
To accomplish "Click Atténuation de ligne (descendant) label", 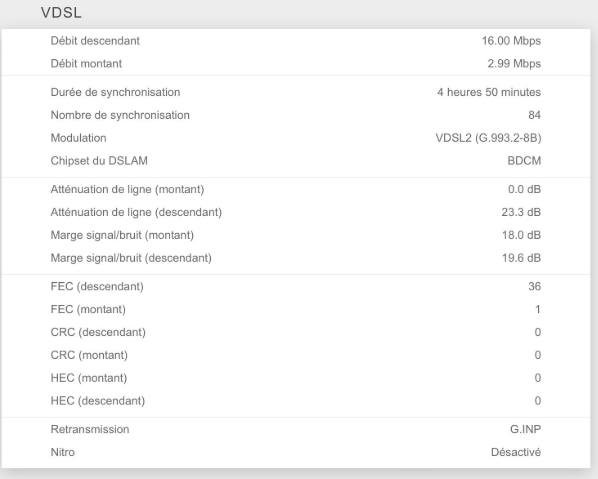I will pos(136,212).
